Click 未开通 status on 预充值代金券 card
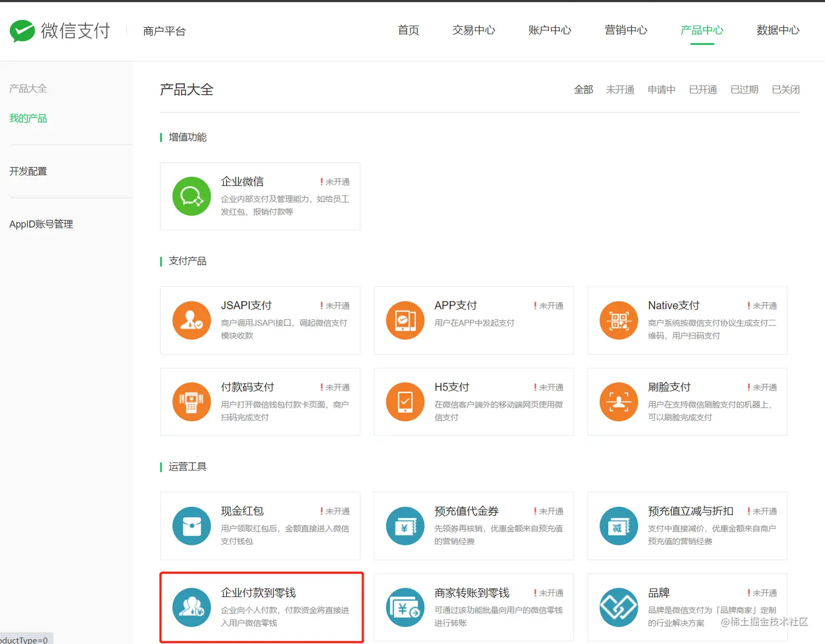Screen dimensions: 825x644 pos(548,511)
